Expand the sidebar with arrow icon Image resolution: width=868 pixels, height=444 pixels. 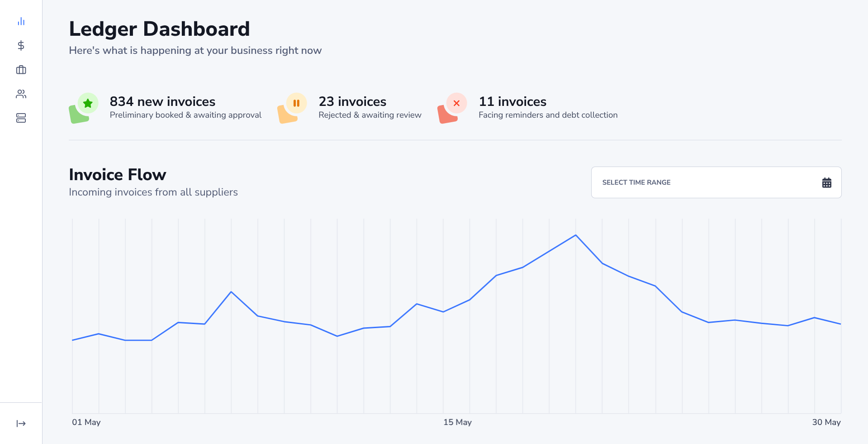[21, 424]
